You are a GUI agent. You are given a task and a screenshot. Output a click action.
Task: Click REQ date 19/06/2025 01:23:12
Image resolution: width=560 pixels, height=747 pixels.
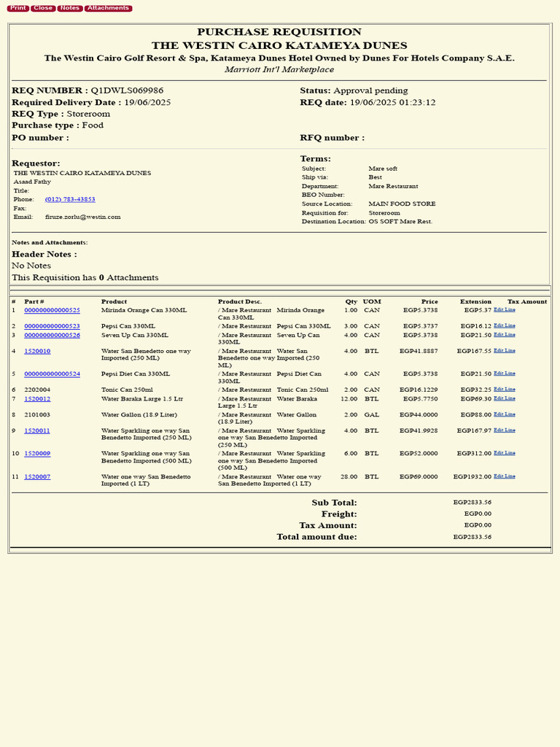pos(392,102)
